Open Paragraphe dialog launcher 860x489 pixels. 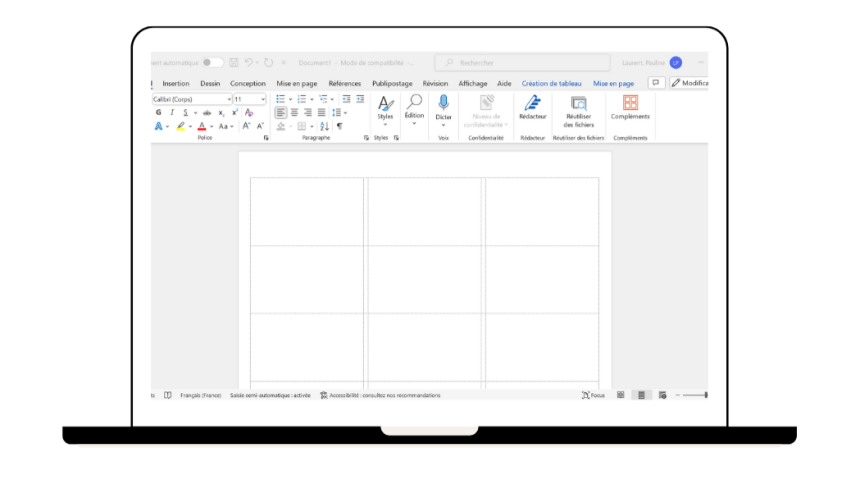pos(366,138)
